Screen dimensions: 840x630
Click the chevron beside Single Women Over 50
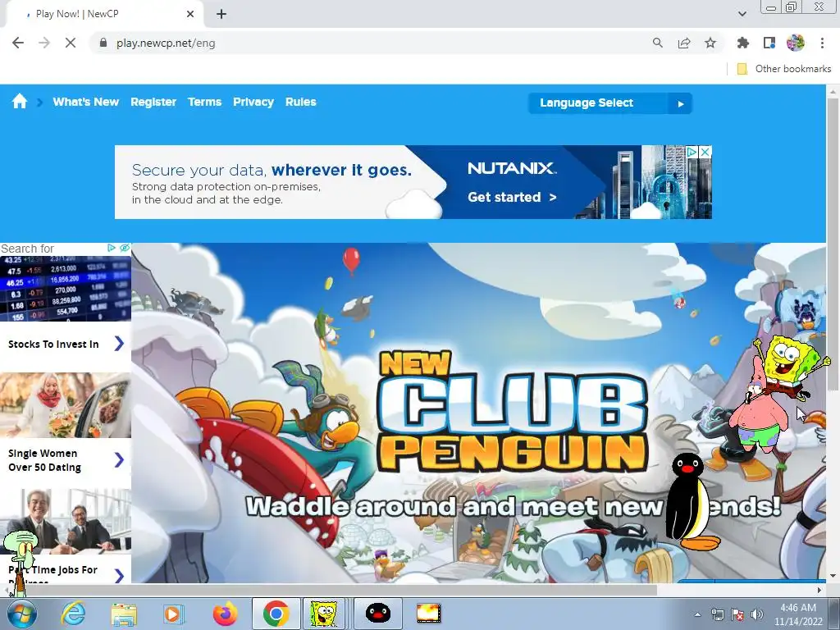pos(120,459)
